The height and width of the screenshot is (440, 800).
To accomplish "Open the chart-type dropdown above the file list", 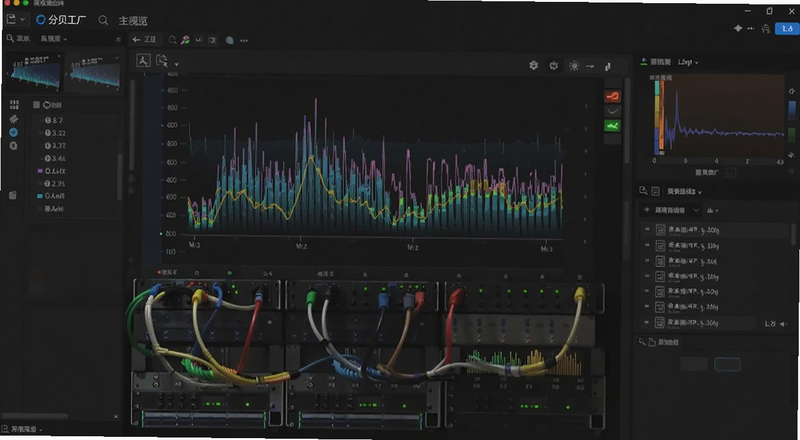I will point(712,210).
